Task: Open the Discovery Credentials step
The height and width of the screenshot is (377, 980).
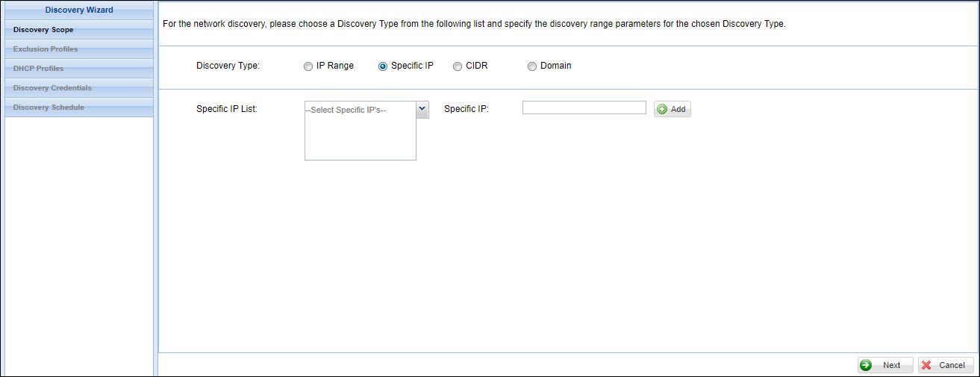Action: coord(52,88)
